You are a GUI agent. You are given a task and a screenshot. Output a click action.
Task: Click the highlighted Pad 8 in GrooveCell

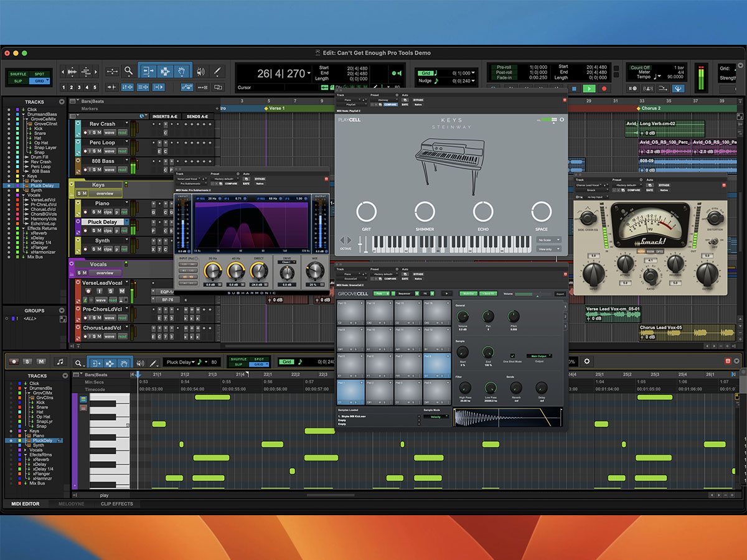pyautogui.click(x=437, y=364)
